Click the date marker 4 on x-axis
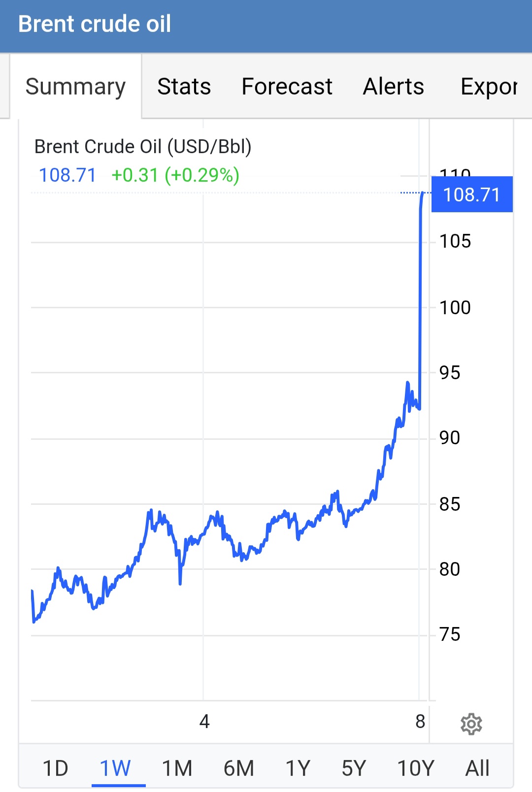 [x=204, y=722]
